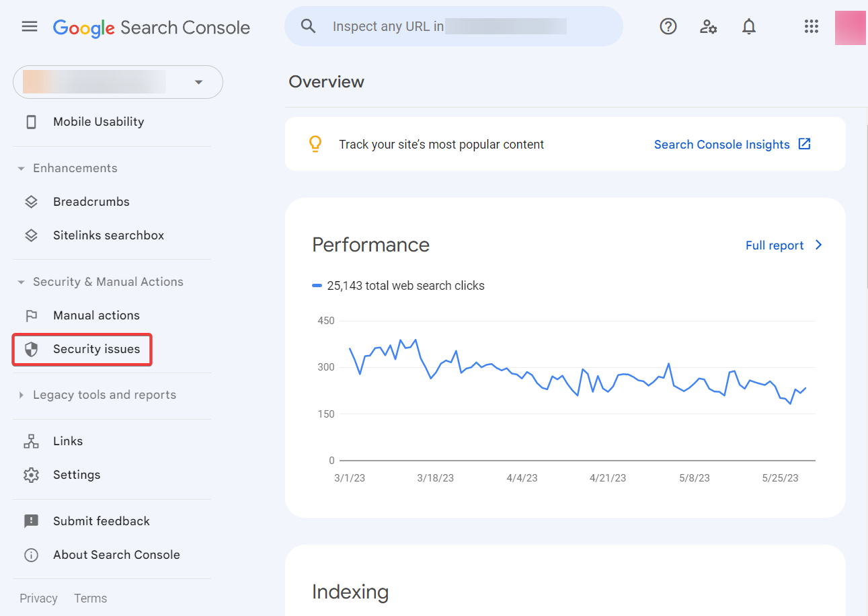The width and height of the screenshot is (868, 616).
Task: Open the notifications bell
Action: coord(748,27)
